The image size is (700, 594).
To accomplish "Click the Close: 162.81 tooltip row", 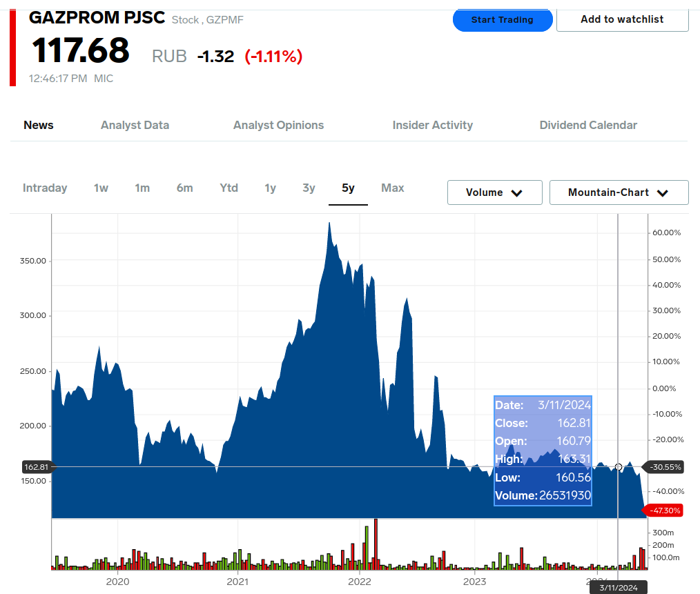I will (x=543, y=423).
